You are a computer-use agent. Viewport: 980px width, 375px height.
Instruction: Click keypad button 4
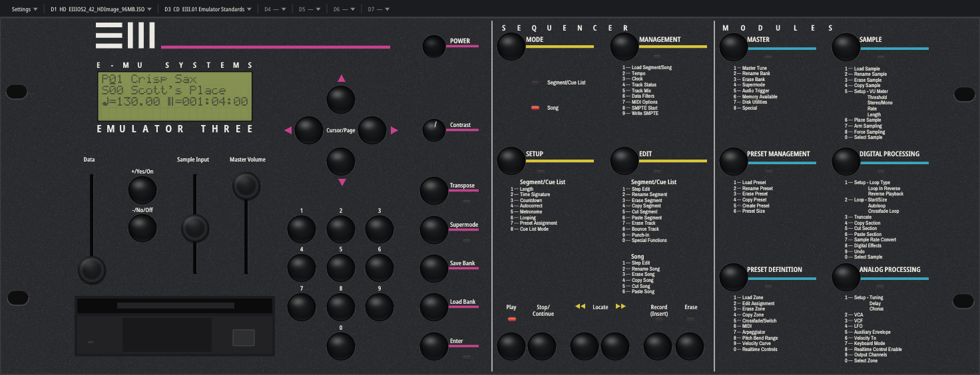point(301,268)
